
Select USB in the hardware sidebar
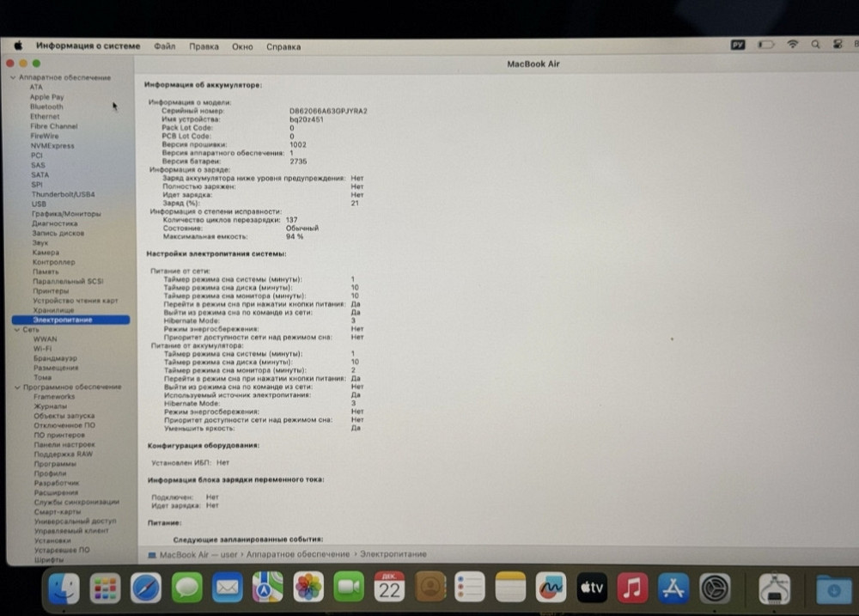click(38, 204)
